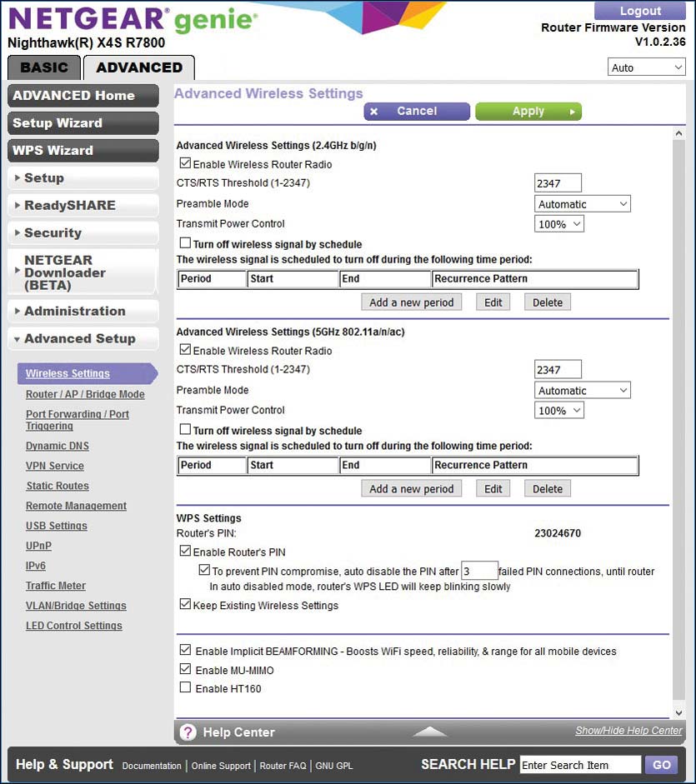
Task: Open Port Forwarding / Port Triggering
Action: point(77,420)
